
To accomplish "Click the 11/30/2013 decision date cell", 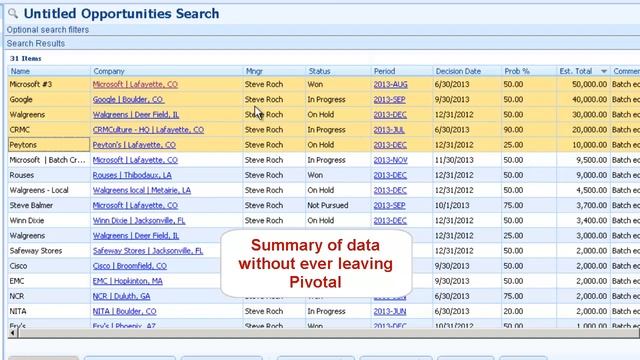I will pyautogui.click(x=467, y=160).
